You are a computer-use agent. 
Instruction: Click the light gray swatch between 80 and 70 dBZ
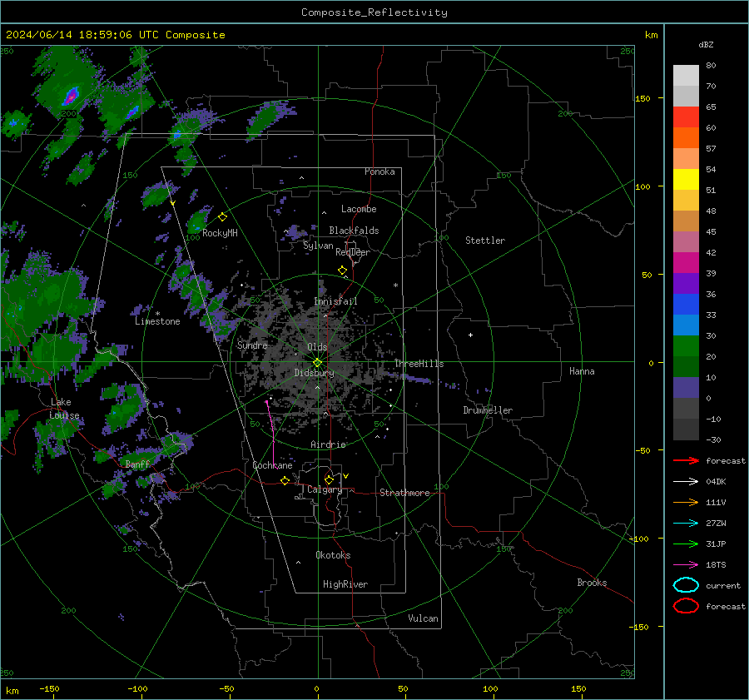tap(686, 76)
